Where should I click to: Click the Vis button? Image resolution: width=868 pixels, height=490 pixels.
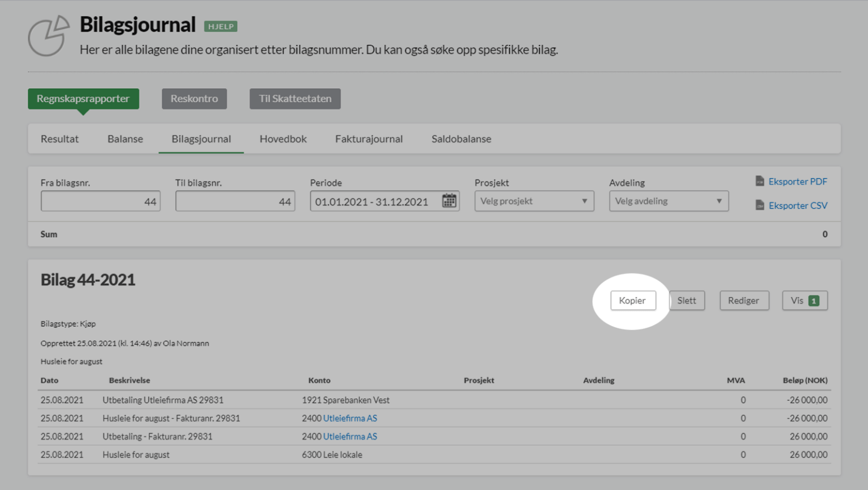point(805,301)
